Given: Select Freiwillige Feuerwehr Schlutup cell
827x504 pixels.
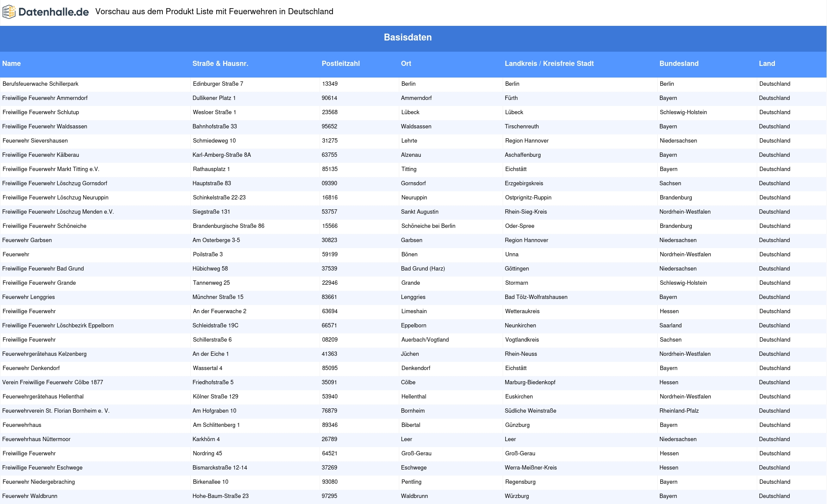Looking at the screenshot, I should pyautogui.click(x=40, y=112).
